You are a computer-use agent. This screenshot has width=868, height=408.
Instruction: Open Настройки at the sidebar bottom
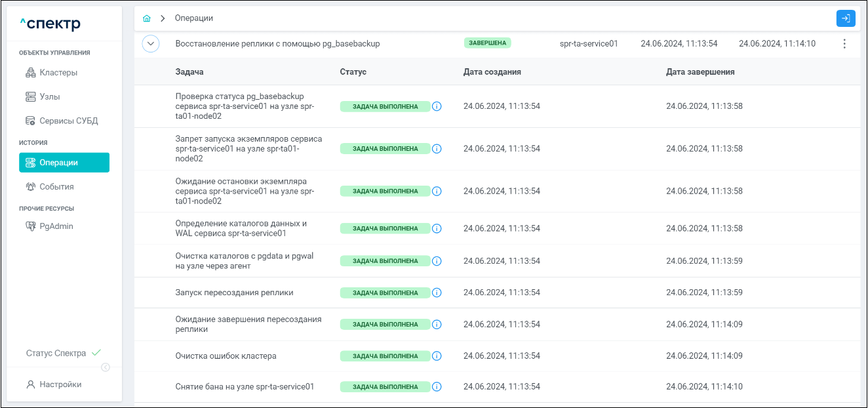(60, 384)
